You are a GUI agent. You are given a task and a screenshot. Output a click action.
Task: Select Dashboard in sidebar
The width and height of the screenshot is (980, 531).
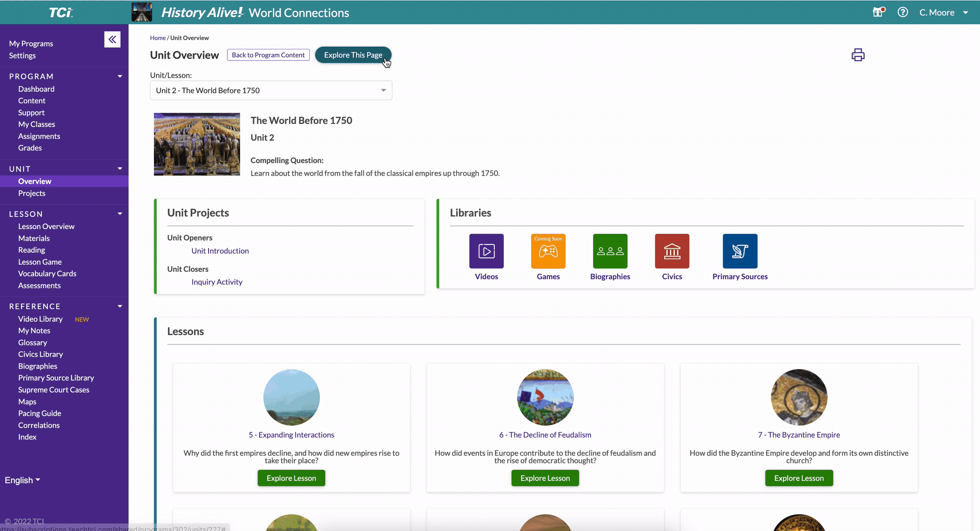coord(36,89)
